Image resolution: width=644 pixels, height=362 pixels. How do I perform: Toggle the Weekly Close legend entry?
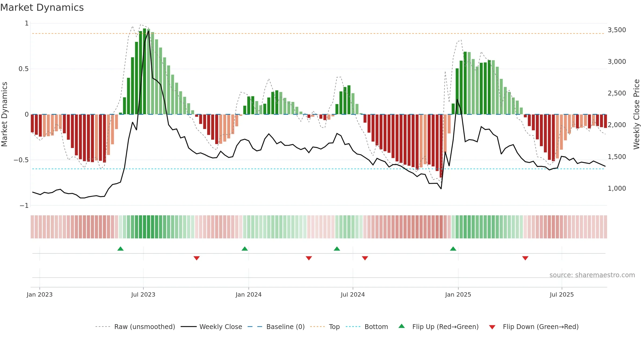[x=211, y=327]
